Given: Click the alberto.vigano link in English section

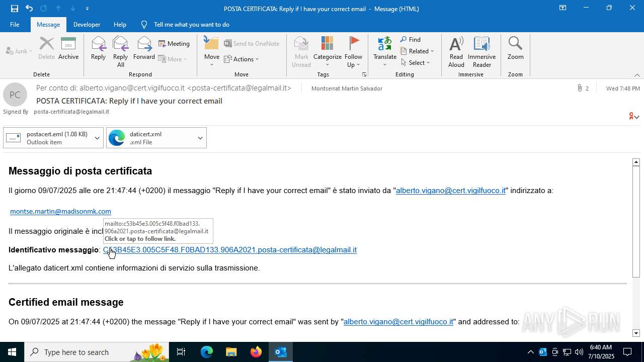Looking at the screenshot, I should [398, 322].
